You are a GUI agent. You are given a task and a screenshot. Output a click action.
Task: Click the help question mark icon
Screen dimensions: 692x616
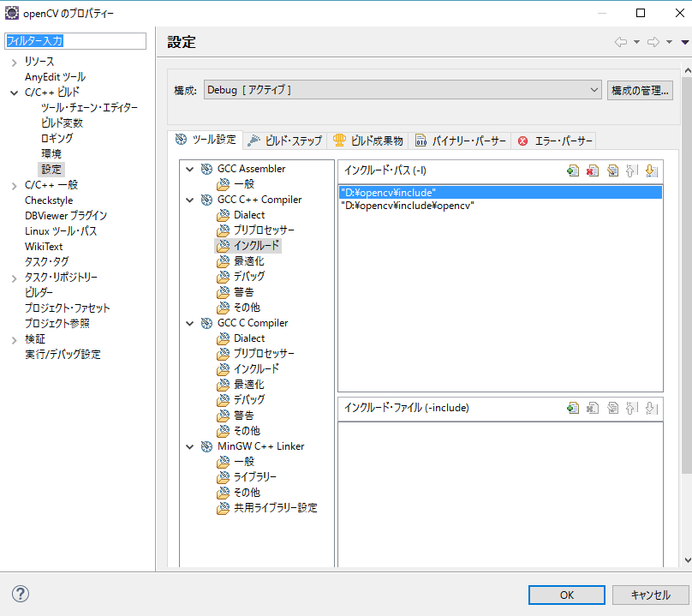click(21, 594)
